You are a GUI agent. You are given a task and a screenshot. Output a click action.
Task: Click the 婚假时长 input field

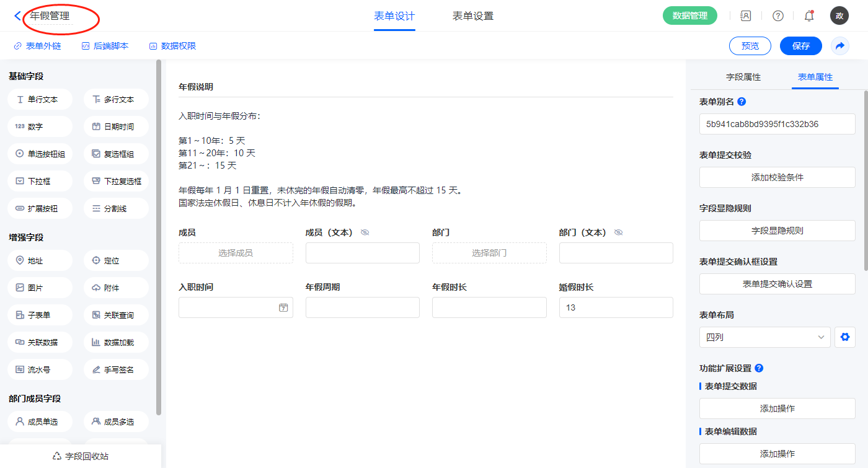[x=616, y=307]
